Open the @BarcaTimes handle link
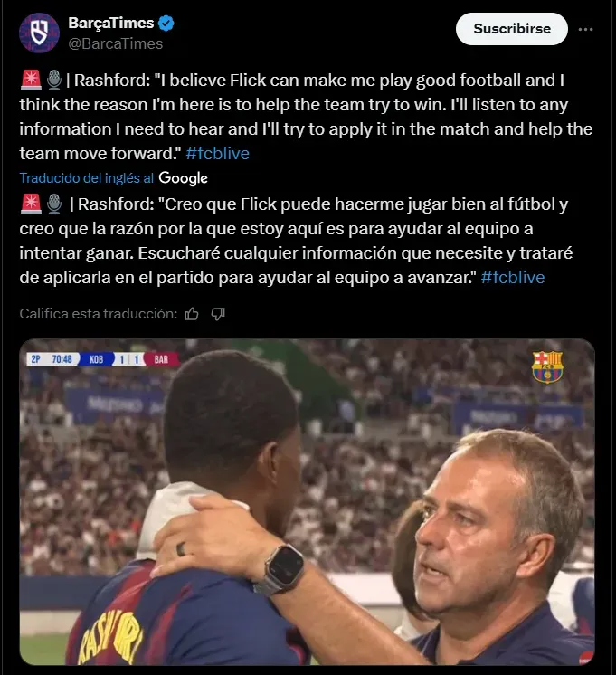 [116, 44]
